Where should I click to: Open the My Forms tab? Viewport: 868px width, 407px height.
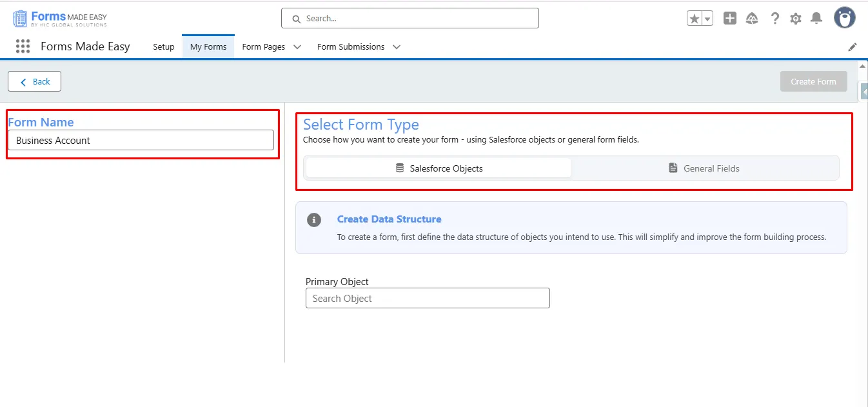(208, 47)
